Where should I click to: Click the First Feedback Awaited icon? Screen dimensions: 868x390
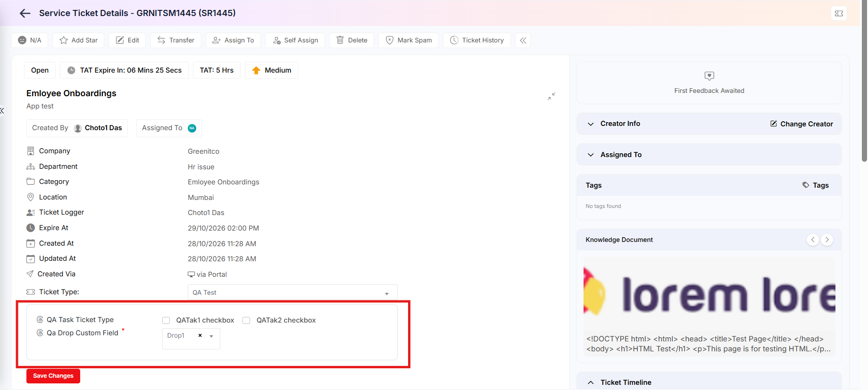tap(709, 76)
